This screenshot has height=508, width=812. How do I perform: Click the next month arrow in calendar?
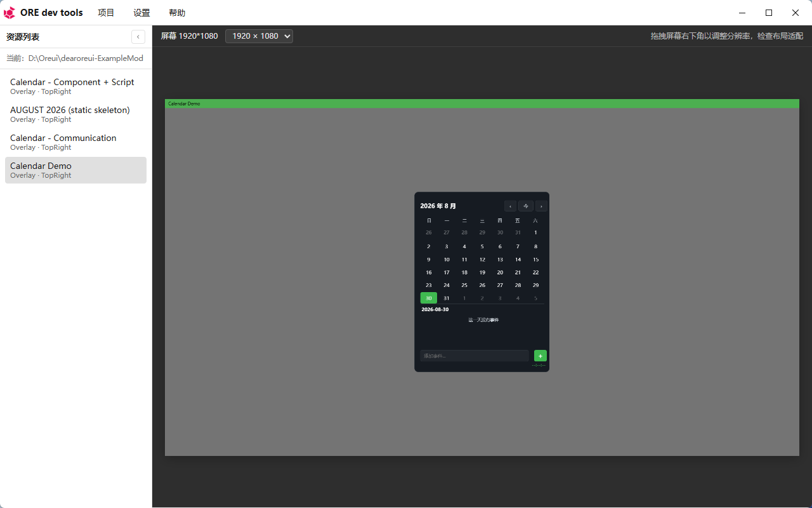coord(540,206)
